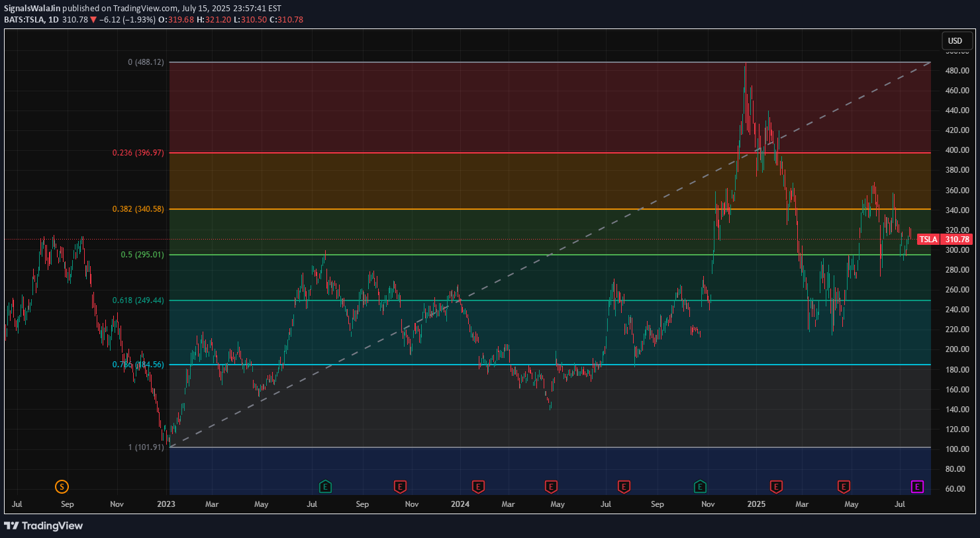Click the 420.00 price axis label
This screenshot has height=538, width=980.
(957, 130)
